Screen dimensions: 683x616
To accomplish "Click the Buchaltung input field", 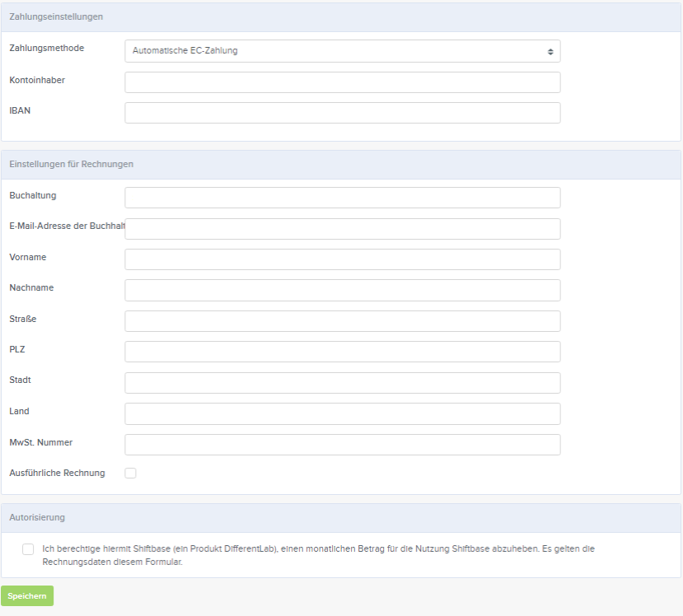I will (x=343, y=198).
